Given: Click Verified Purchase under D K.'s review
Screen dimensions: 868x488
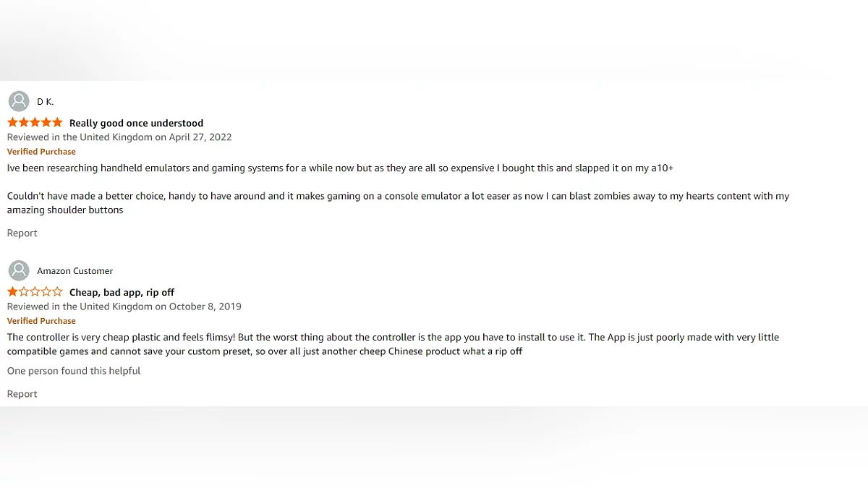Looking at the screenshot, I should click(41, 152).
